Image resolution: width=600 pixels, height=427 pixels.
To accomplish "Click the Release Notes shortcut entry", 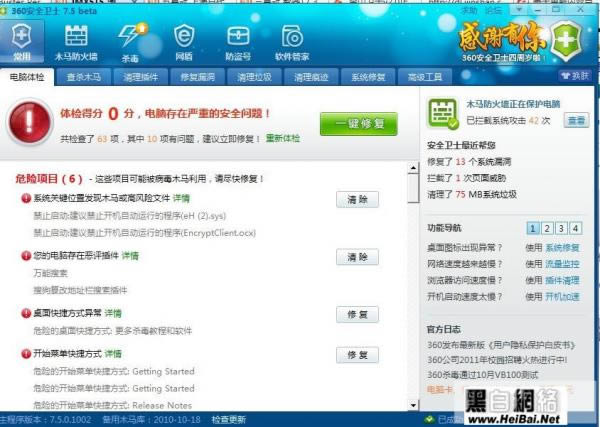I will (112, 405).
